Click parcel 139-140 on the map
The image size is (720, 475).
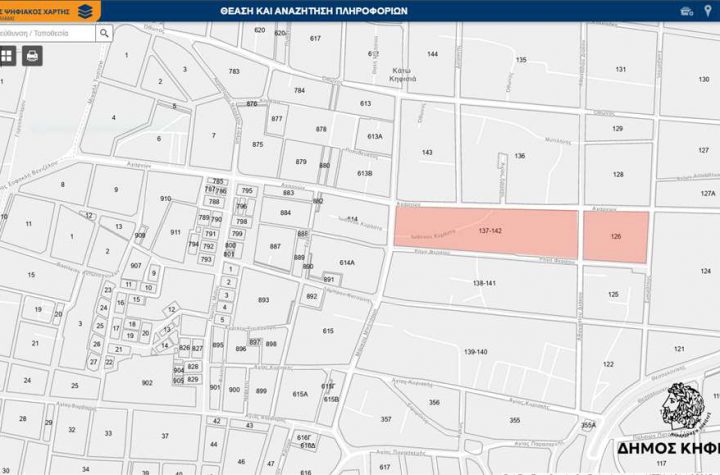pos(475,351)
